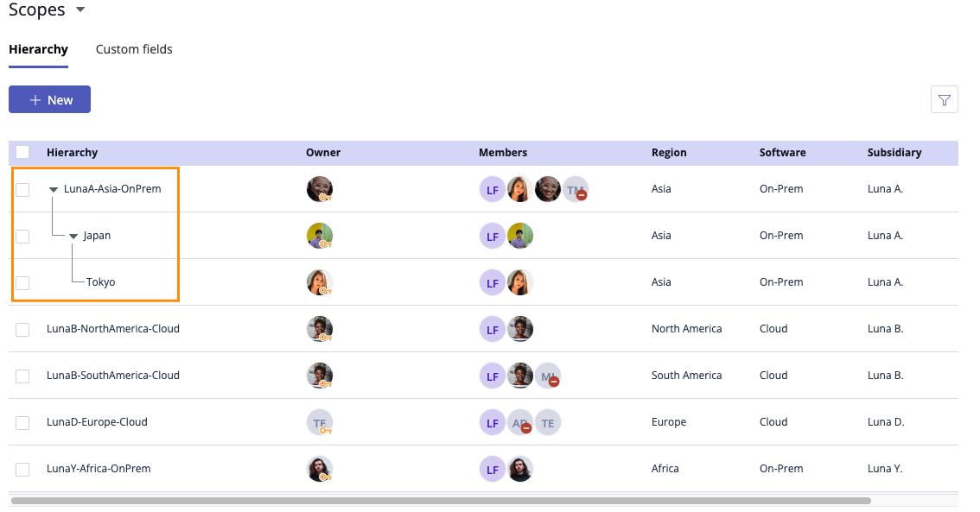This screenshot has height=512, width=980.
Task: Click owner avatar for LunaA-Asia-OnPrem
Action: (x=319, y=189)
